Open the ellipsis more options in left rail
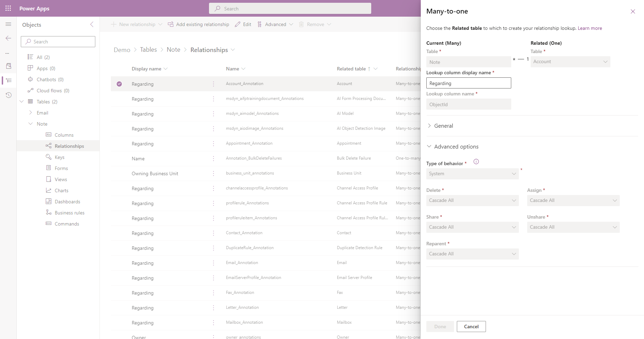The width and height of the screenshot is (644, 339). [x=7, y=53]
